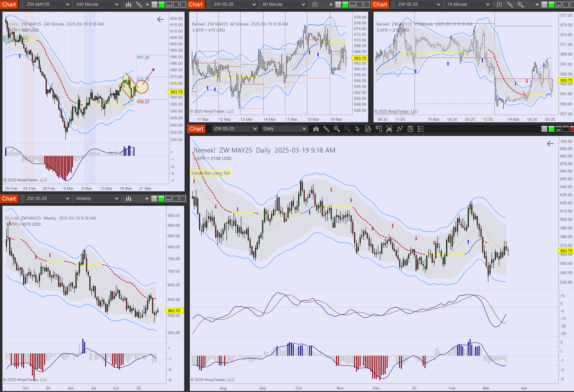Click zoom in magnifier in Daily chart toolbar
This screenshot has width=574, height=392.
coord(336,129)
